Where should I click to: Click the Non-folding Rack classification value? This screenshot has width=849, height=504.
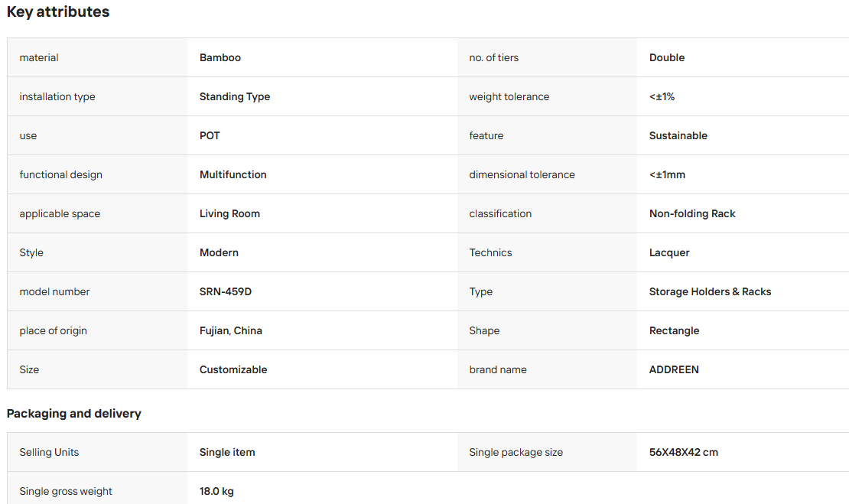[692, 213]
